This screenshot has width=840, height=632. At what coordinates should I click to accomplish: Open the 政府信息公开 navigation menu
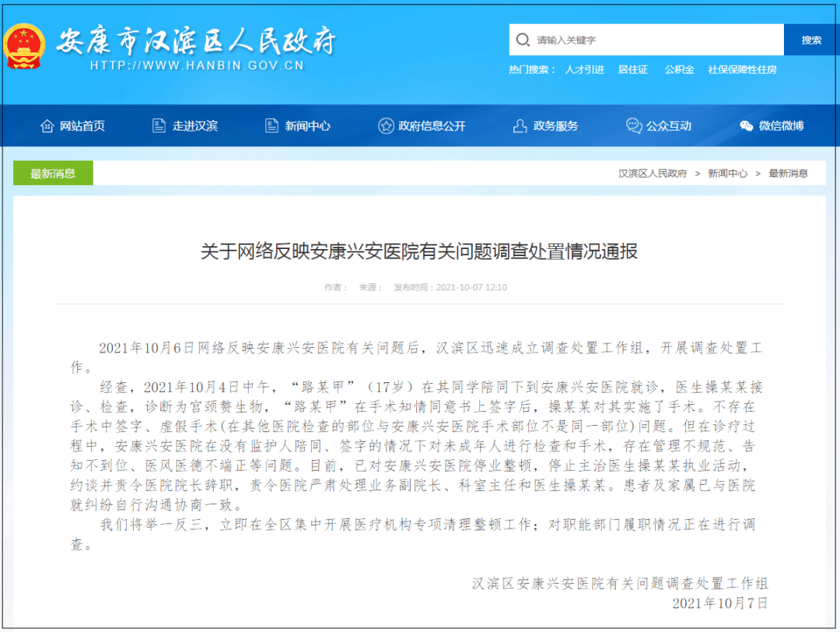432,126
